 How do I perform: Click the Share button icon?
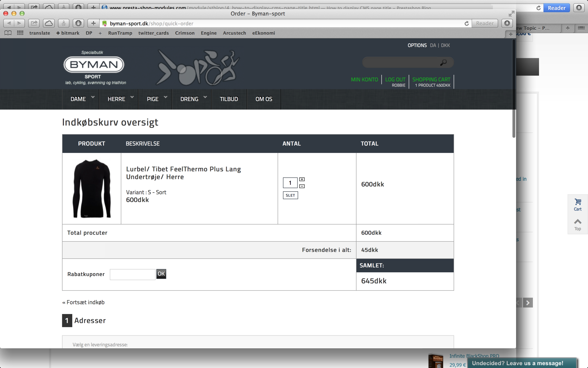[34, 23]
